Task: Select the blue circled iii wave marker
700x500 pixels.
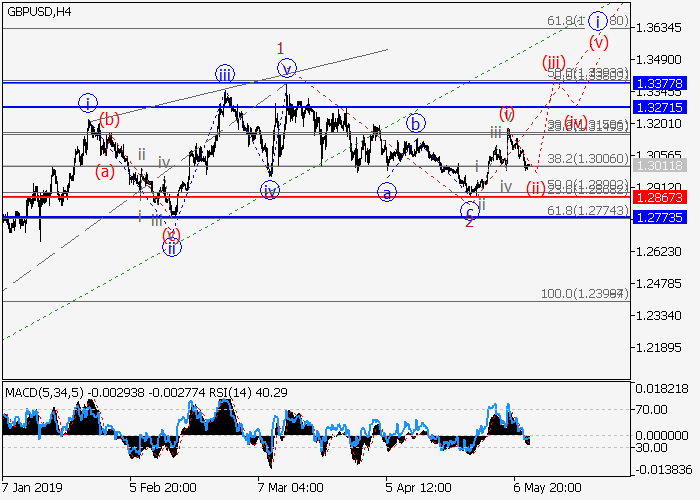Action: click(x=225, y=73)
